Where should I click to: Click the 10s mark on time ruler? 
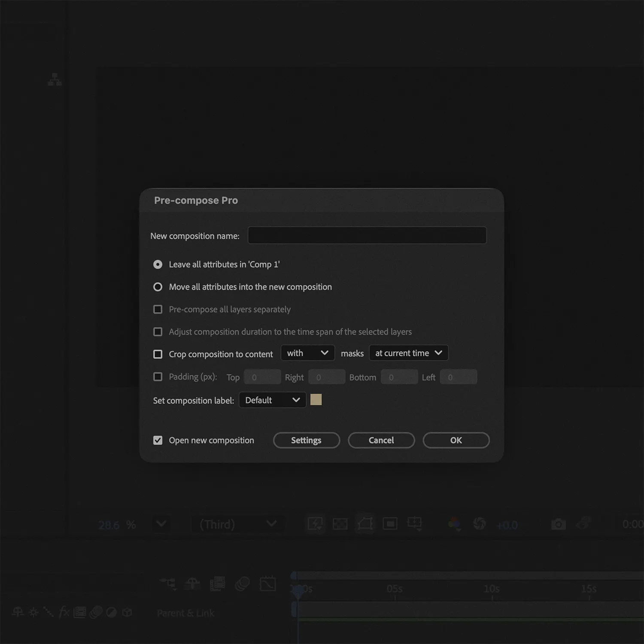tap(492, 589)
